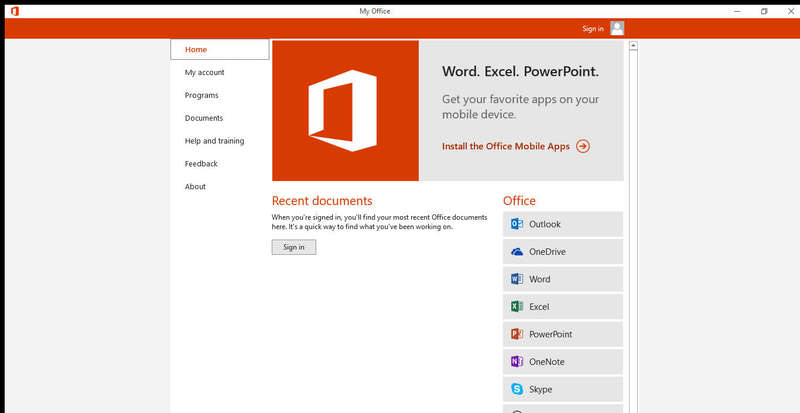
Task: Click the scrollbar up arrow
Action: point(633,45)
